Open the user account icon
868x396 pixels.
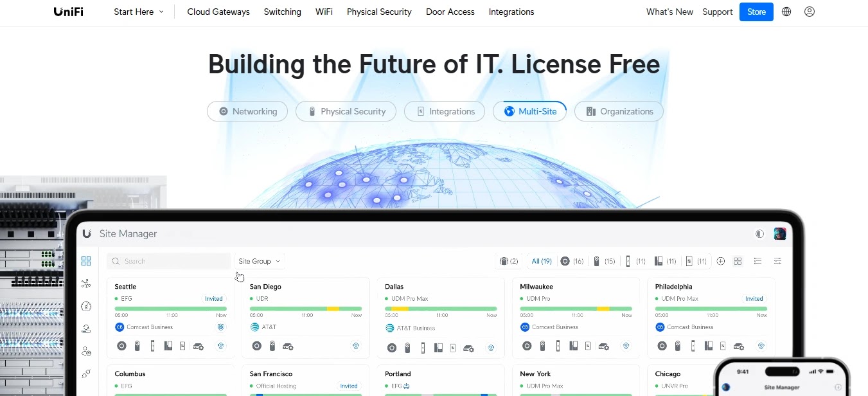(x=810, y=12)
